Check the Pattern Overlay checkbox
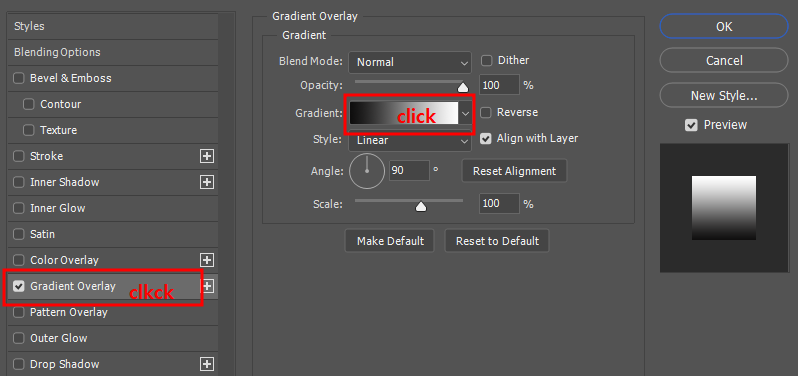 (x=19, y=312)
